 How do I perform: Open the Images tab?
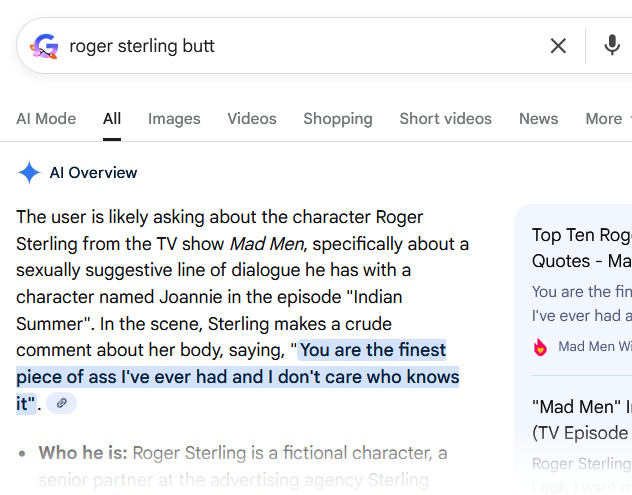(174, 118)
